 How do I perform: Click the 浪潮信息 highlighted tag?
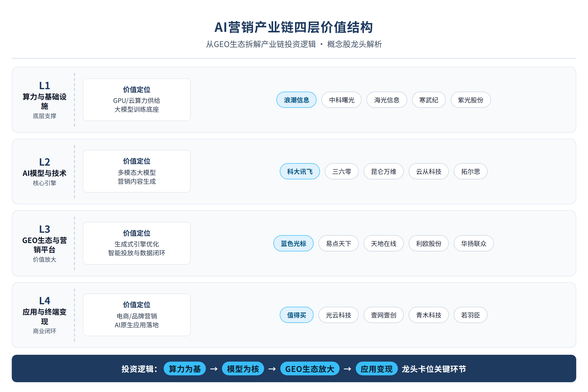click(x=296, y=100)
